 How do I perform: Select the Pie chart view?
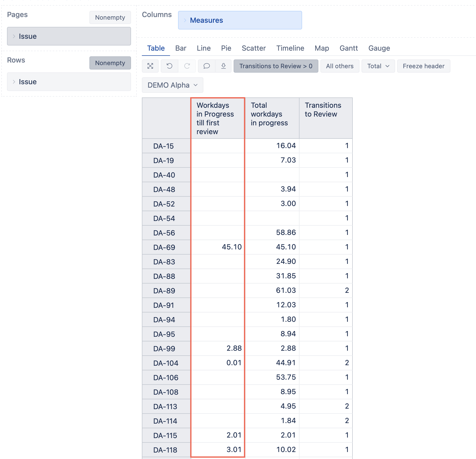225,48
